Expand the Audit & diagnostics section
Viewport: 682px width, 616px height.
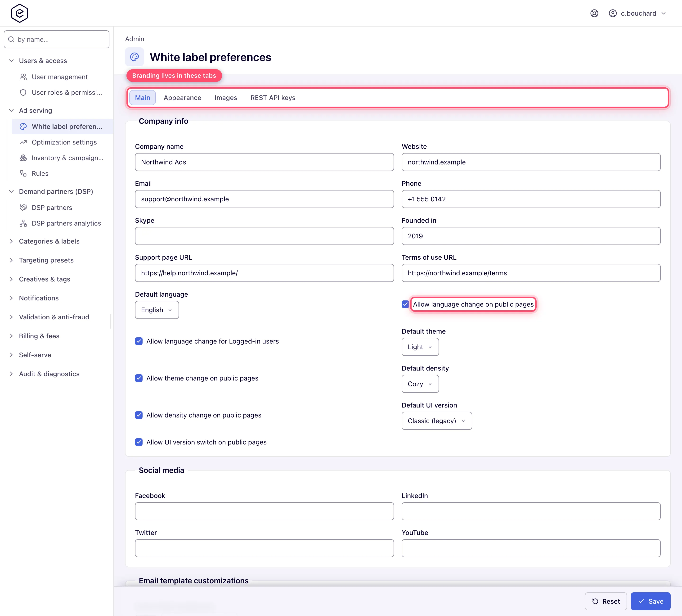[x=12, y=374]
